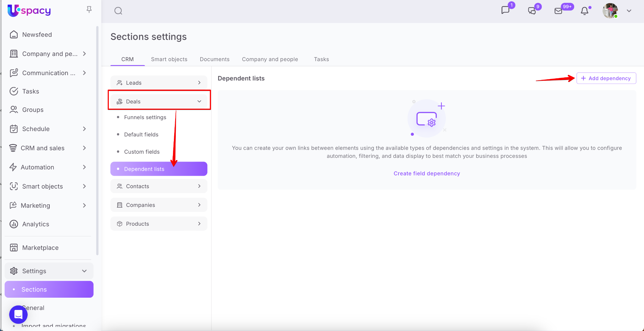
Task: Open the comments icon with badge 9
Action: coord(532,11)
